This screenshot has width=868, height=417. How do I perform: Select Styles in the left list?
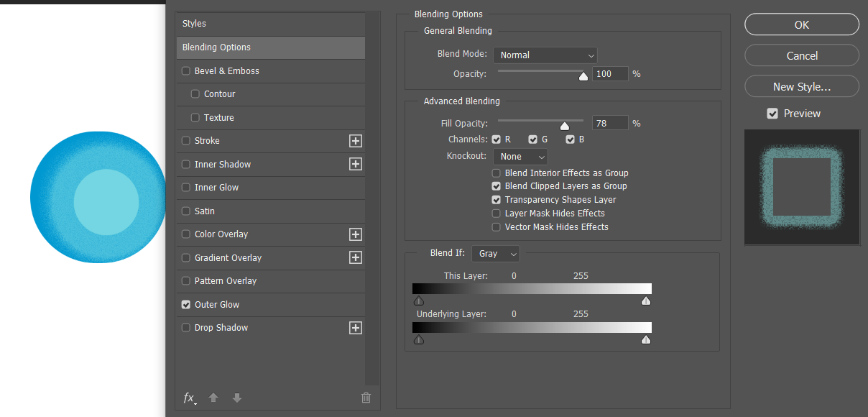pos(270,24)
